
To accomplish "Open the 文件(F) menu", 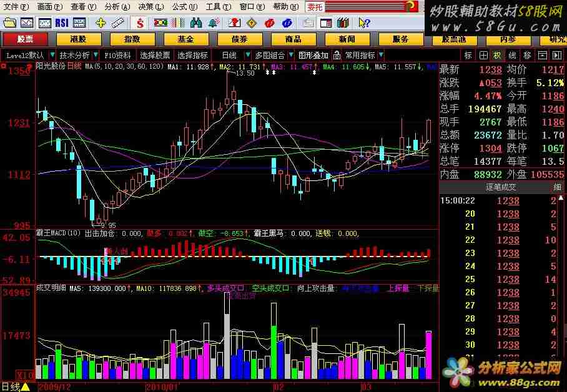I will pos(16,6).
